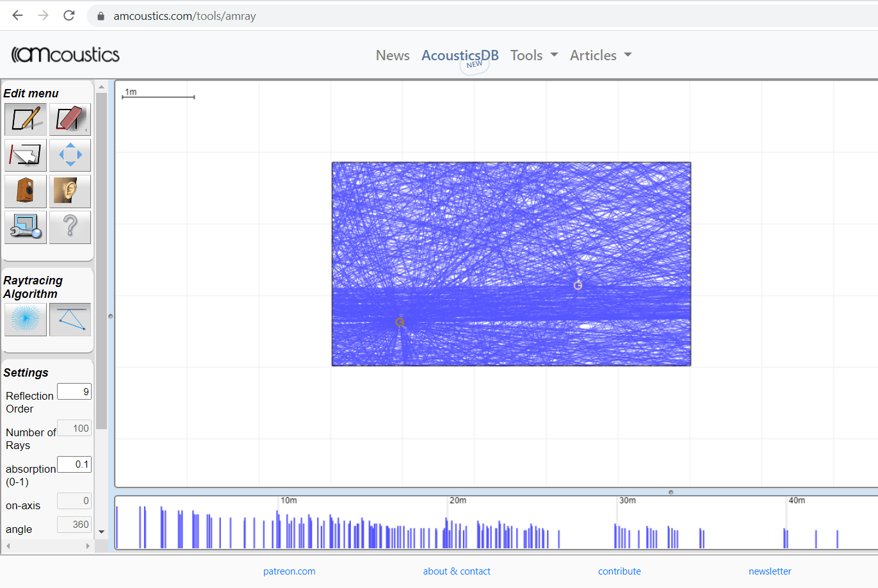Click the sidebar horizontal scroll right arrow
Image resolution: width=878 pixels, height=588 pixels.
(88, 546)
